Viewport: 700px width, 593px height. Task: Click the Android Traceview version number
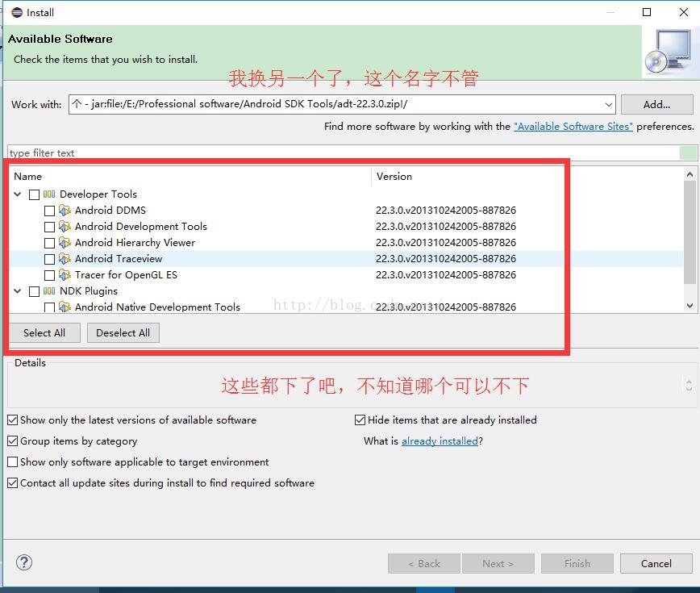click(x=445, y=258)
